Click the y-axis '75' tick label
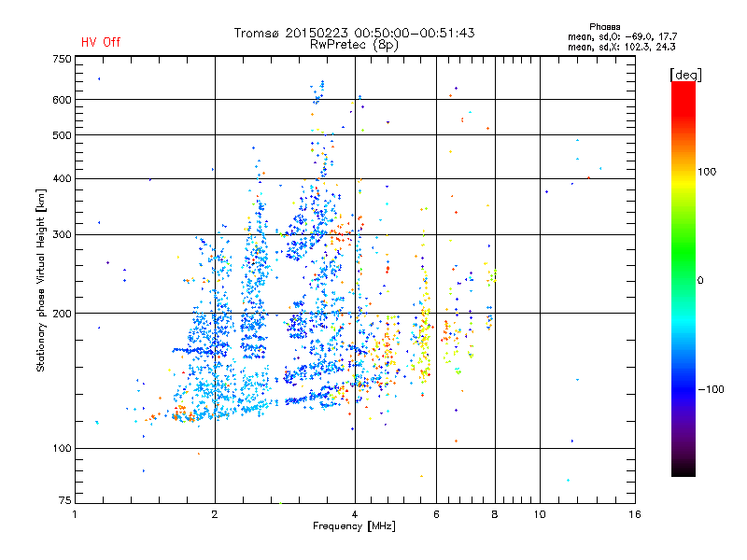The image size is (747, 560). tap(65, 500)
